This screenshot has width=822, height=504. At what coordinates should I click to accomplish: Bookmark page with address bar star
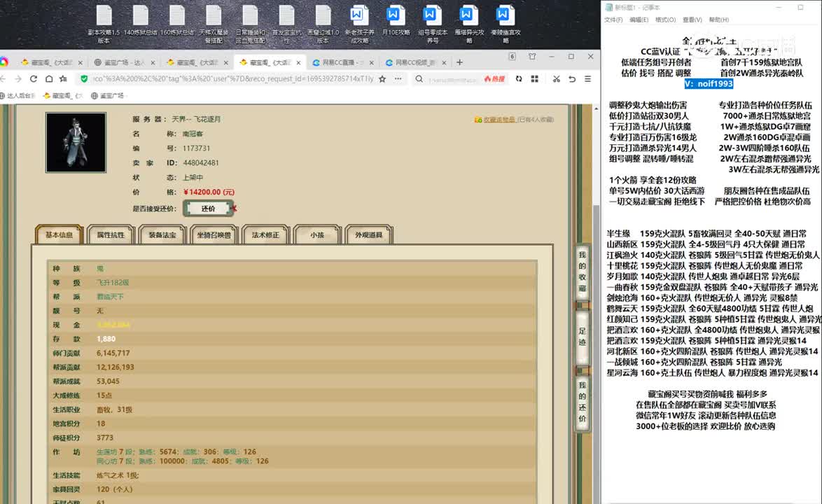click(382, 78)
